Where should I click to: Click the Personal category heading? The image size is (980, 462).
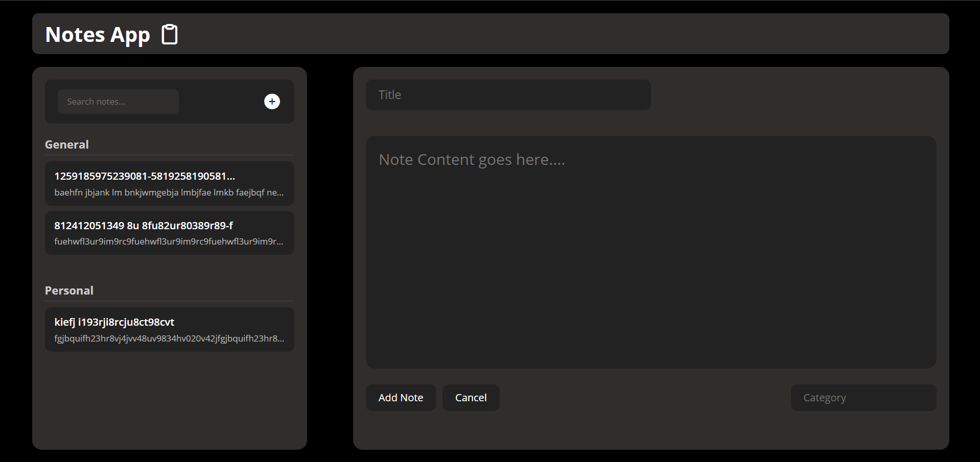(69, 290)
